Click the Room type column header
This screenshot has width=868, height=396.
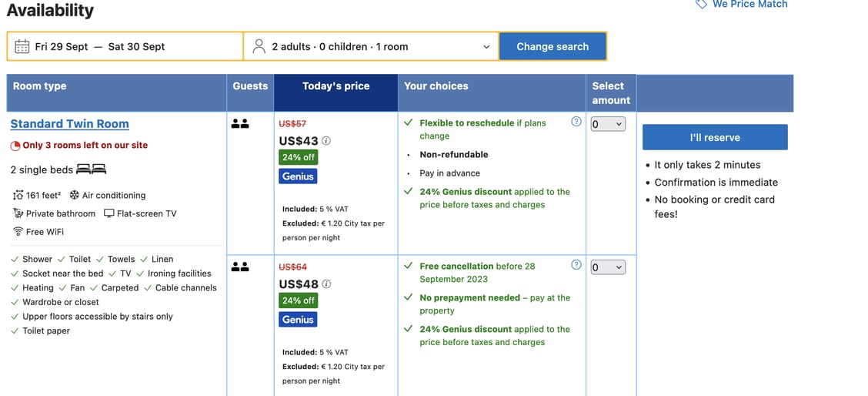click(x=40, y=86)
